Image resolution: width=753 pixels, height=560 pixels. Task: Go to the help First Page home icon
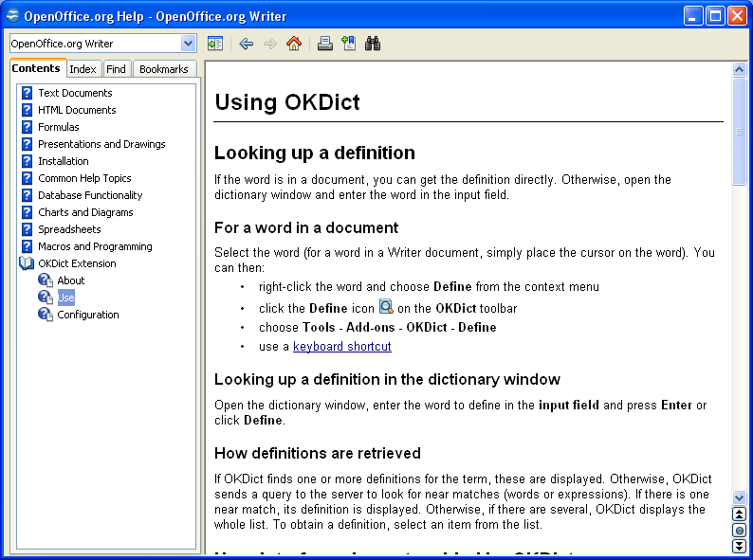tap(294, 44)
